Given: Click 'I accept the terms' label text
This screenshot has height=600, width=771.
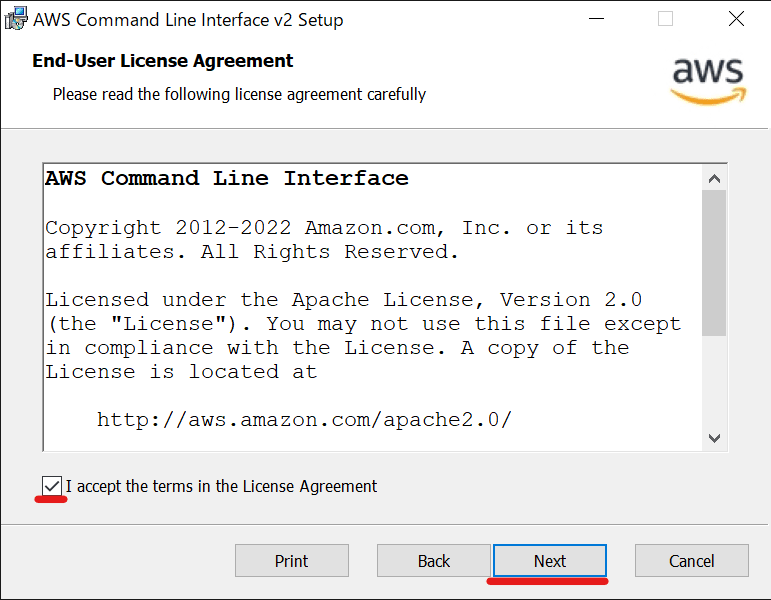Looking at the screenshot, I should (221, 486).
